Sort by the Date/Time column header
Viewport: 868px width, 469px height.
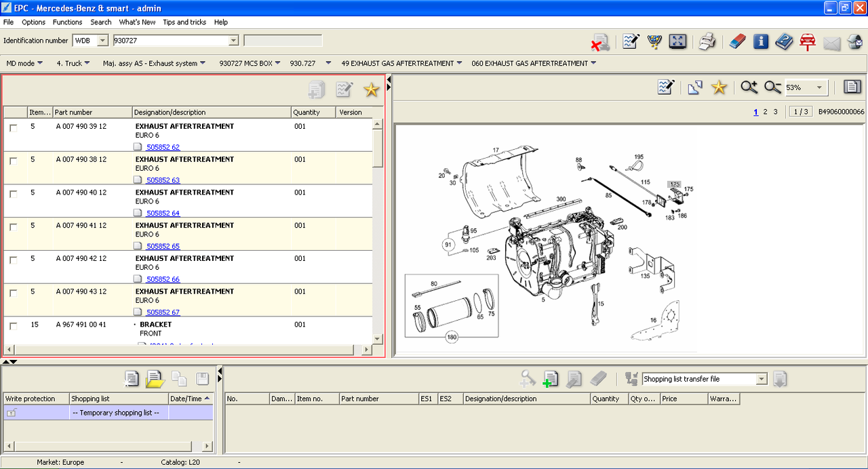[x=191, y=399]
